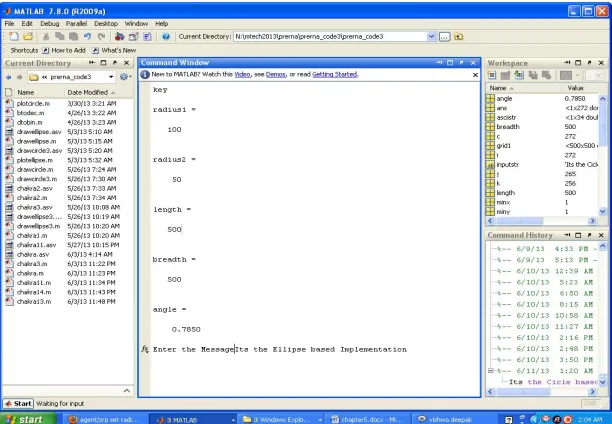Image resolution: width=612 pixels, height=424 pixels.
Task: Click the Getting Started link
Action: [334, 74]
